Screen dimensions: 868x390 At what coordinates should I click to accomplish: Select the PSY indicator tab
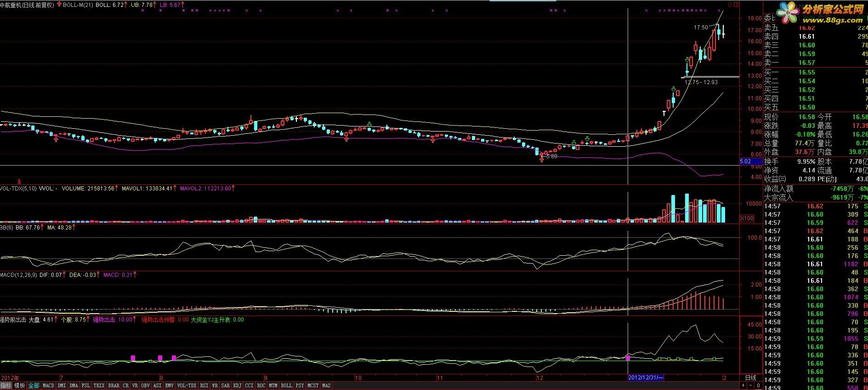[x=300, y=385]
